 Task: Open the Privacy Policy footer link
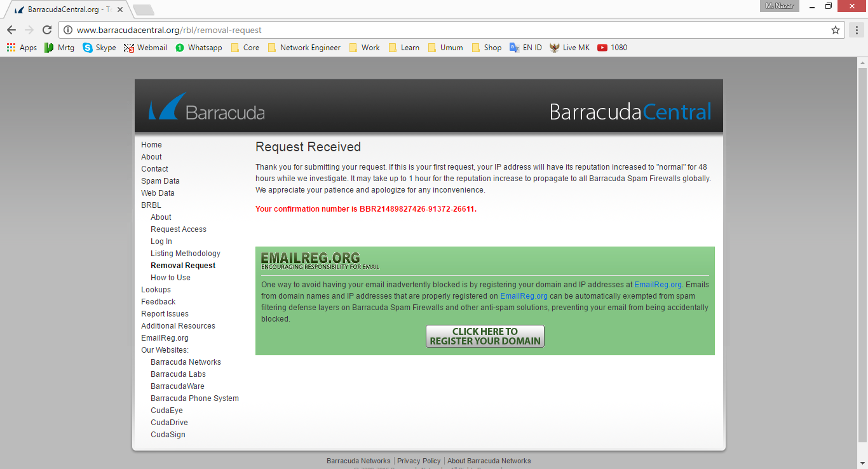pyautogui.click(x=419, y=460)
